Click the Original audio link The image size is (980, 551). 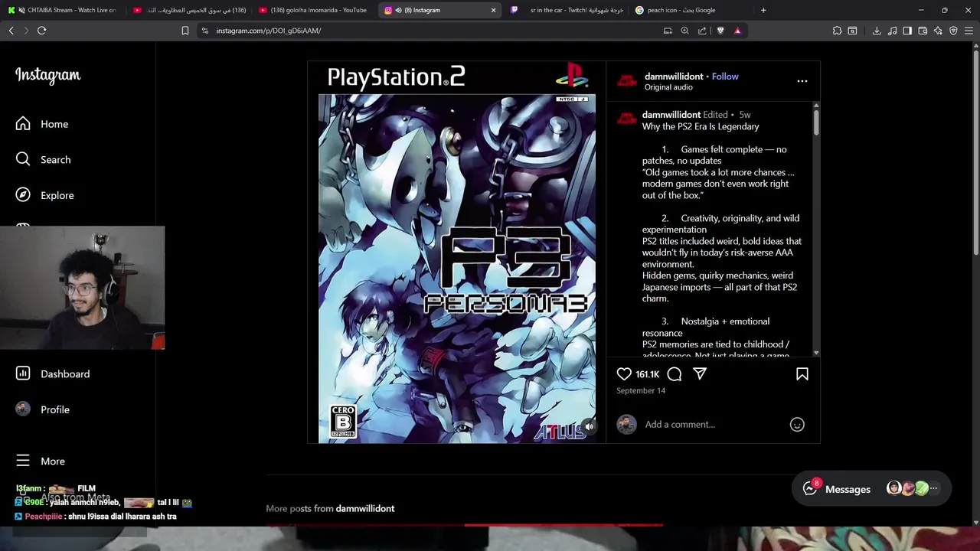tap(668, 87)
